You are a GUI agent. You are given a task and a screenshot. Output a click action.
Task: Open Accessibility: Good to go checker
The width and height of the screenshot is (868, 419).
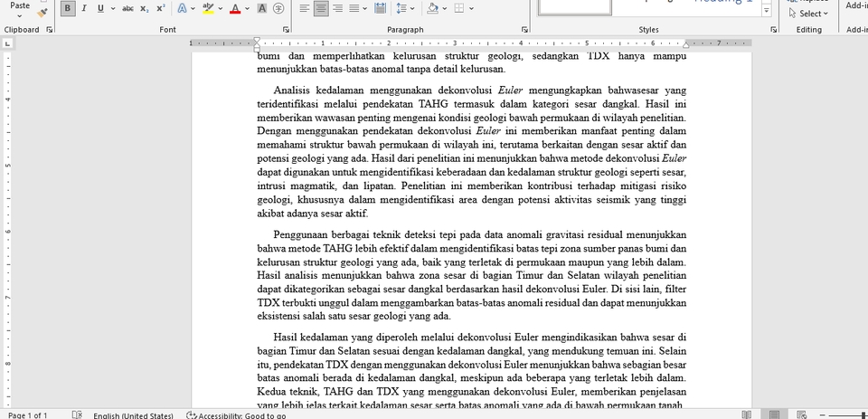coord(236,415)
